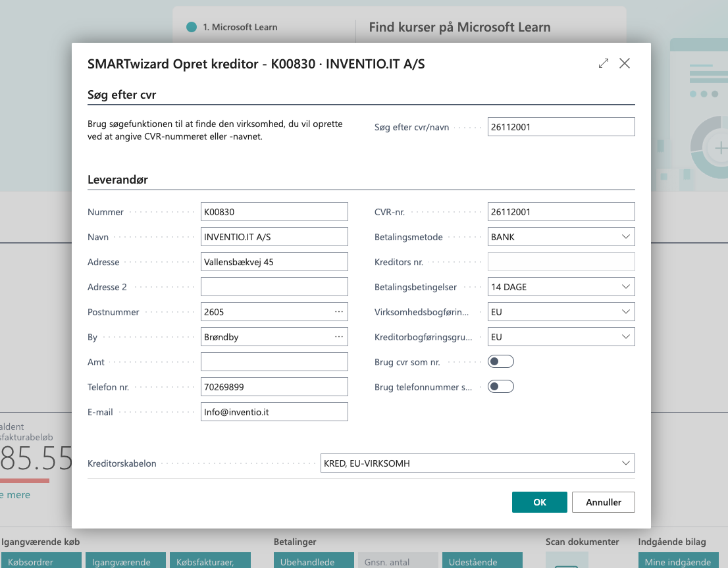This screenshot has width=728, height=568.
Task: Click the Søg efter cvr/navn field
Action: click(561, 127)
